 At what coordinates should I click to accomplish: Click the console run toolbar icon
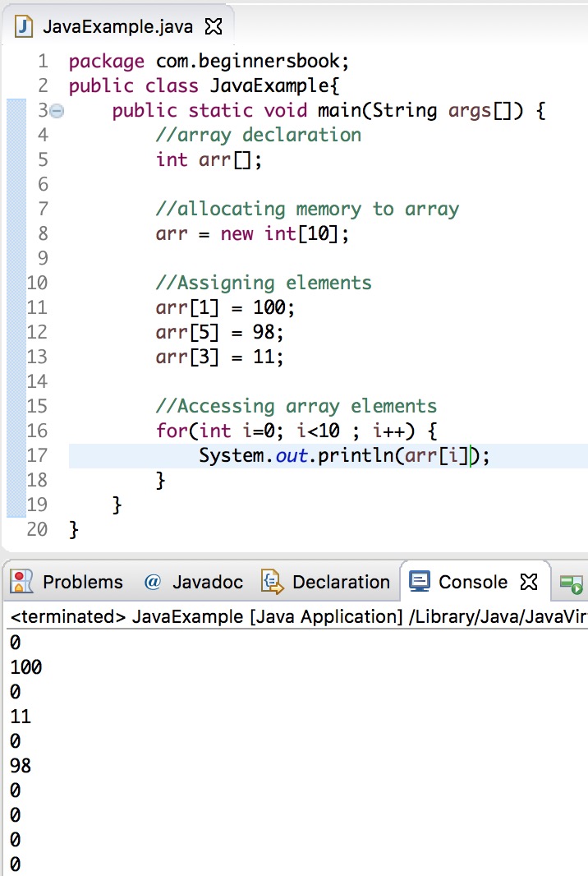point(572,584)
